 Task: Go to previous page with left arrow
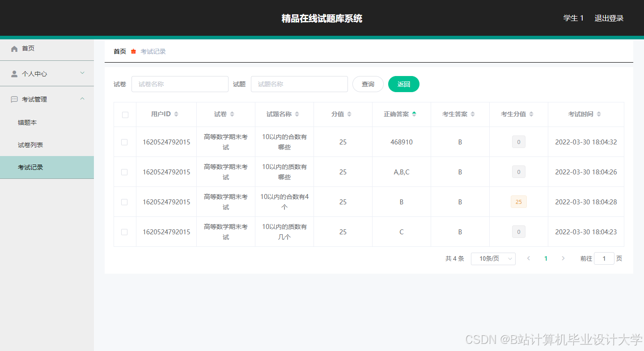tap(529, 258)
